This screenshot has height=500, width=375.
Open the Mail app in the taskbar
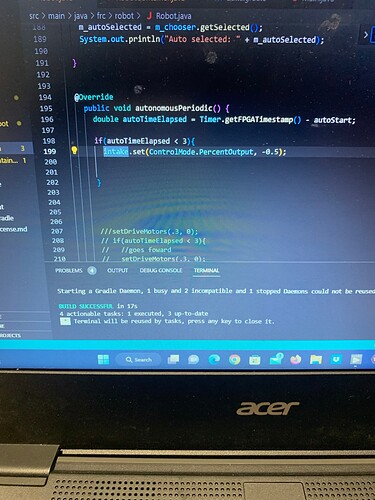coord(276,359)
